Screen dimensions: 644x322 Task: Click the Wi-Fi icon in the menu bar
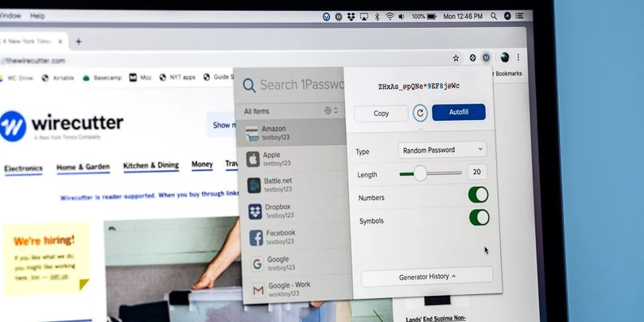(x=390, y=16)
